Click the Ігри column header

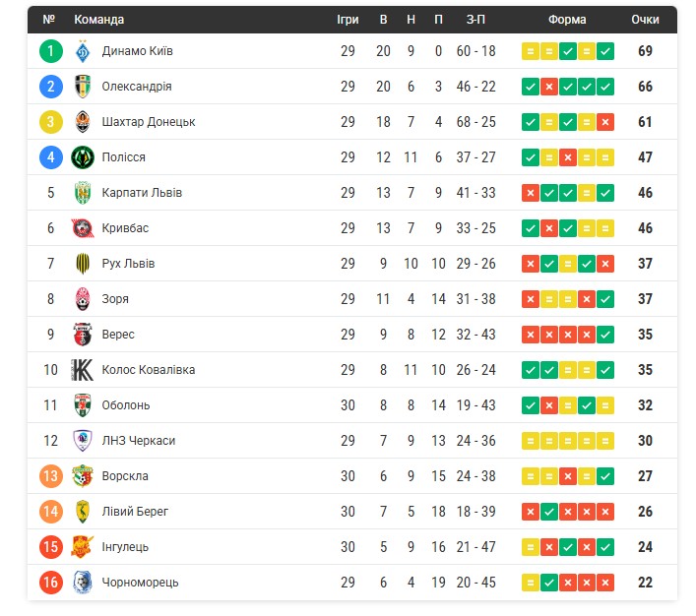[x=348, y=20]
